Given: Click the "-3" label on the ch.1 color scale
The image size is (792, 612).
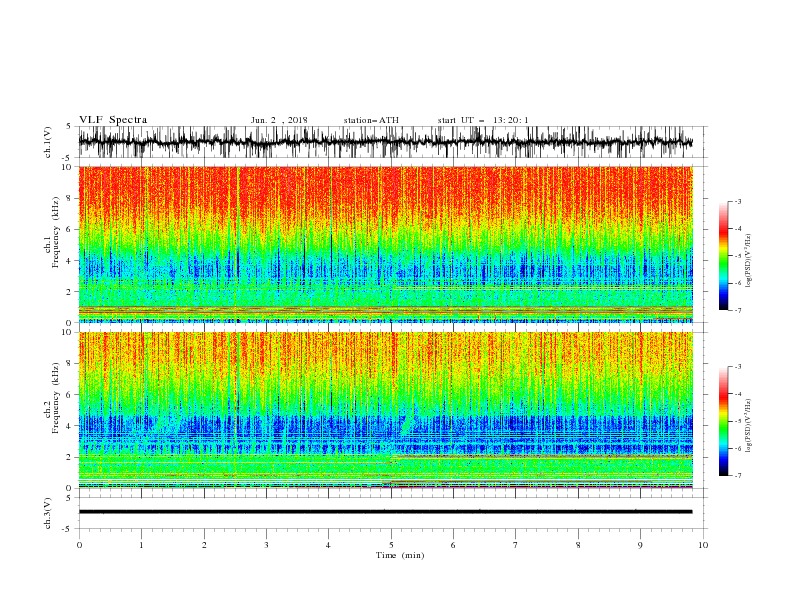Looking at the screenshot, I should (737, 201).
